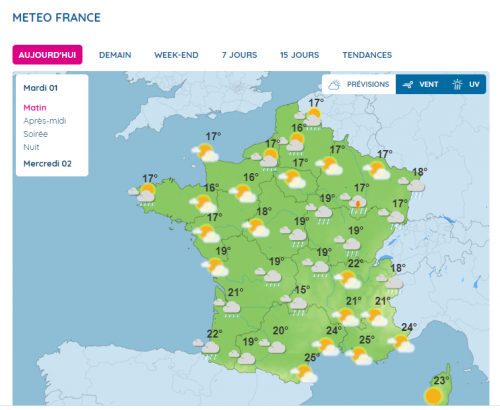500x410 pixels.
Task: Click the cloudy icon beside 22° near Biarritz
Action: tap(207, 349)
